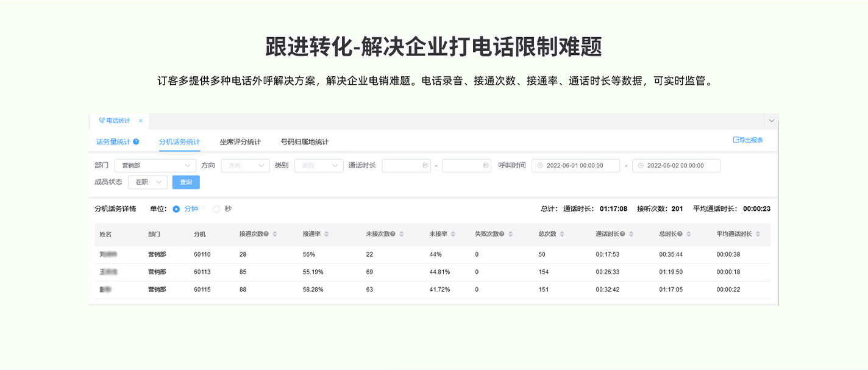Select the 秒 unit radio button
Viewport: 868px width, 370px height.
(x=216, y=209)
